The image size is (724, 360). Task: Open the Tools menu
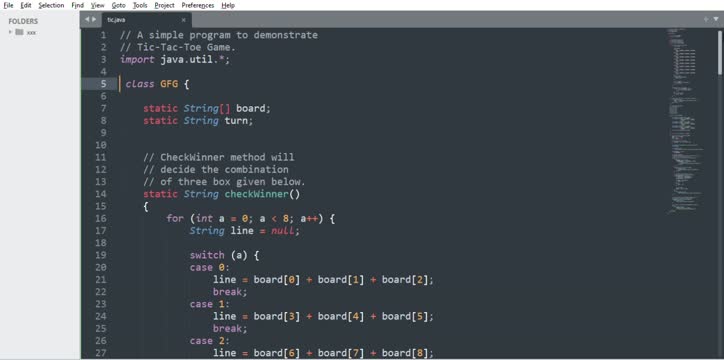(140, 6)
